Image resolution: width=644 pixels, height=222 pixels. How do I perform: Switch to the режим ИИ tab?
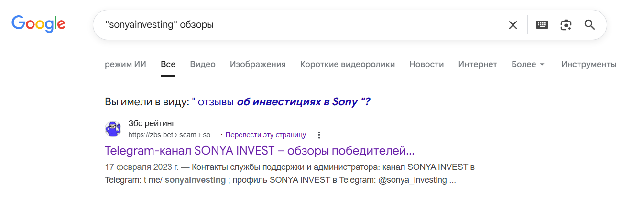coord(125,64)
